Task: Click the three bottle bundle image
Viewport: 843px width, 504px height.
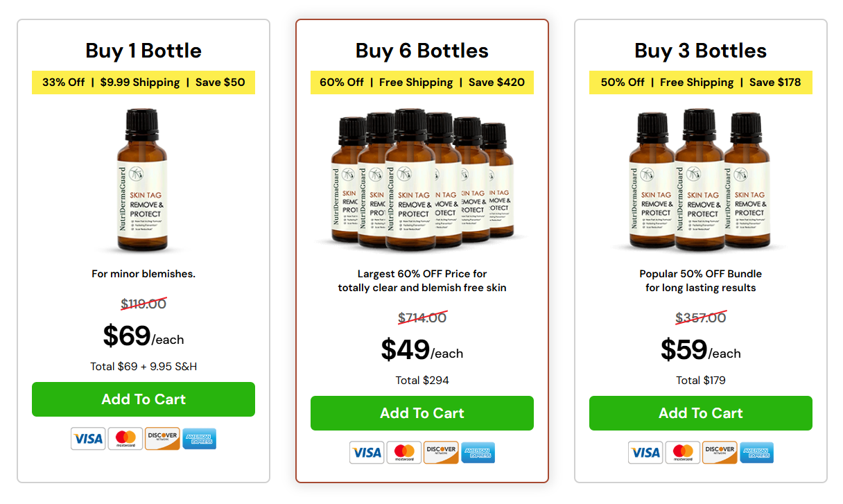Action: click(x=701, y=180)
